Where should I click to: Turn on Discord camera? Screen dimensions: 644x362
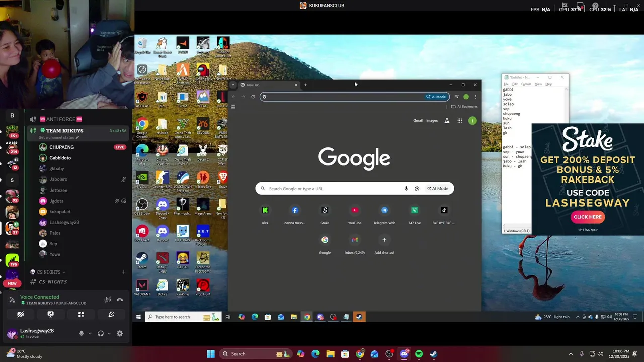(20, 314)
